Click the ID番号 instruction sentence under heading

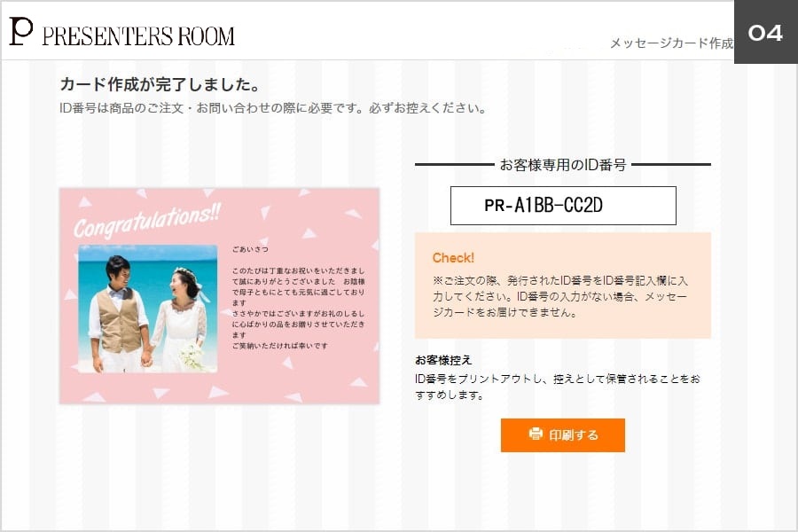point(273,108)
